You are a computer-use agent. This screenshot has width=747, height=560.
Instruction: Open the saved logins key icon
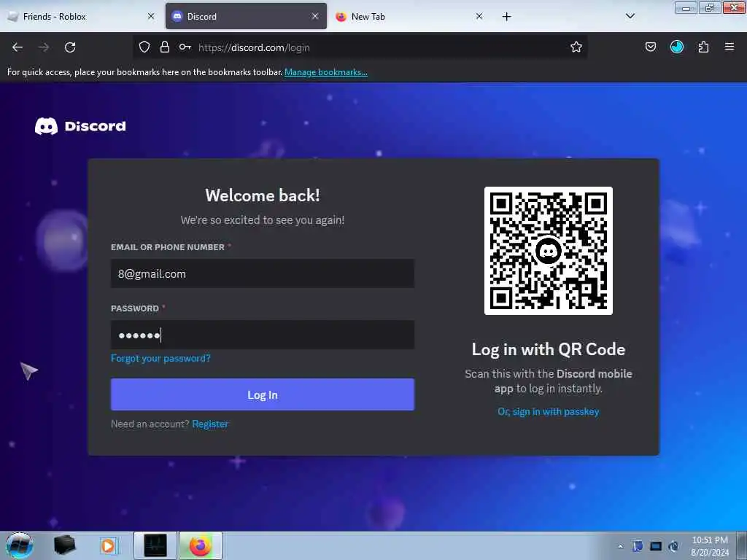click(x=185, y=47)
